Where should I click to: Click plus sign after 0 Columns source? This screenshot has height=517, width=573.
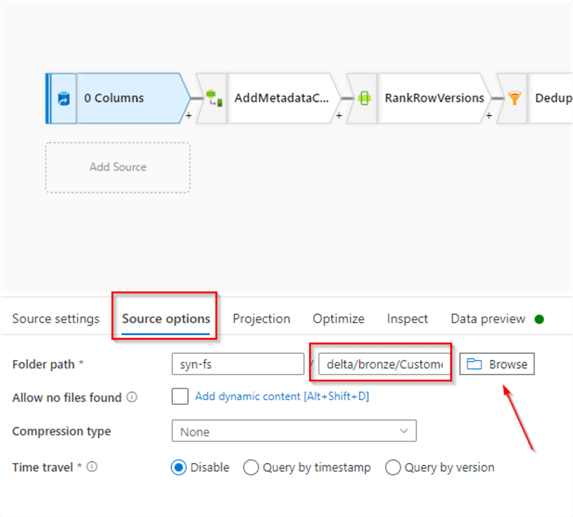[189, 116]
